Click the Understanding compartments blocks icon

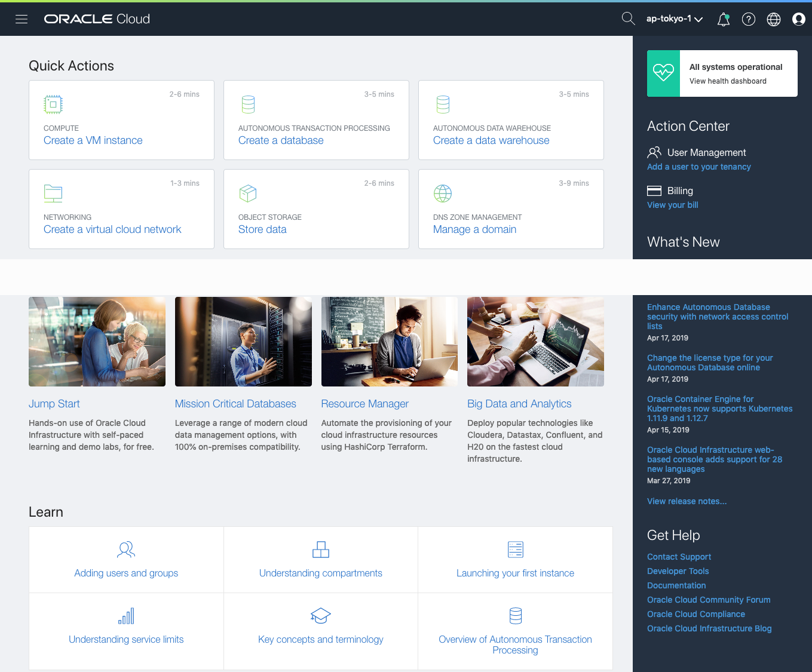pyautogui.click(x=321, y=550)
